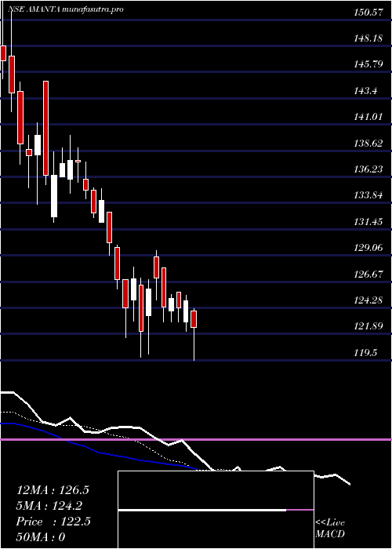Click the 143.4 price axis label
The width and height of the screenshot is (392, 549).
coord(365,91)
